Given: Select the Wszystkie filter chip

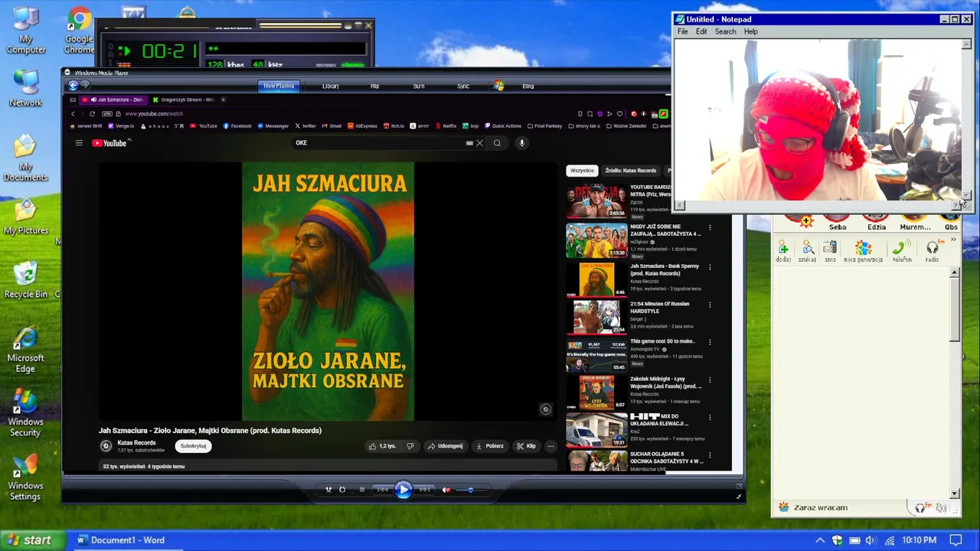Looking at the screenshot, I should pyautogui.click(x=582, y=171).
